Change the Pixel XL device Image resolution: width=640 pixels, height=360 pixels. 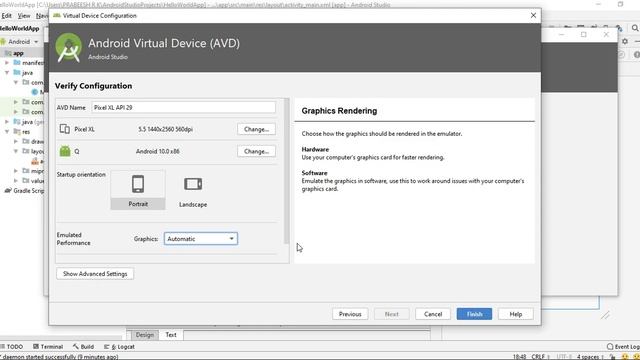click(256, 129)
